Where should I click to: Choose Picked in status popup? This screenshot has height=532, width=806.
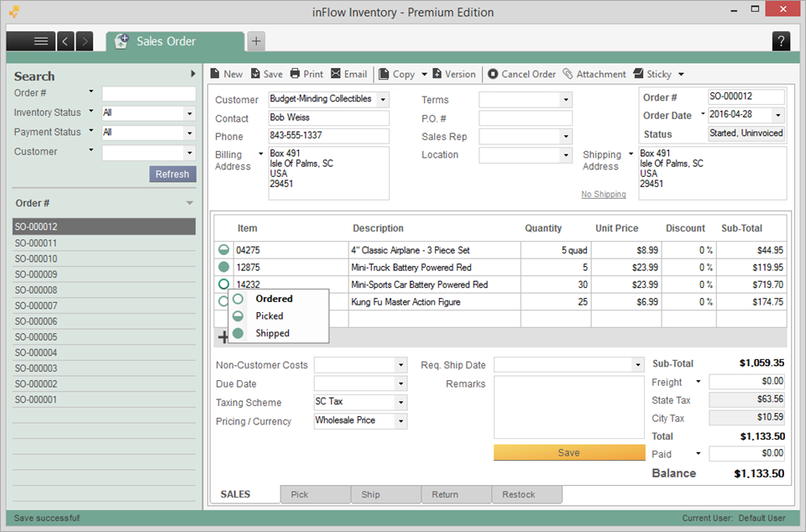[278, 316]
